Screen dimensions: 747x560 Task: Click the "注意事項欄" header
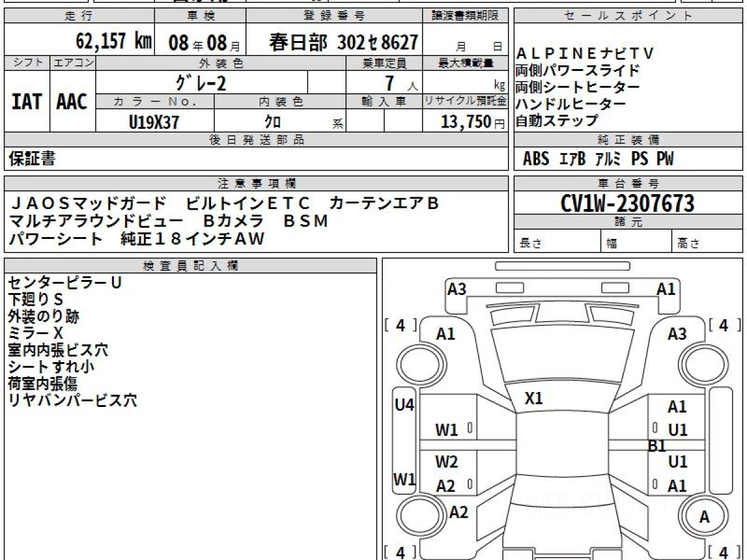click(x=256, y=184)
